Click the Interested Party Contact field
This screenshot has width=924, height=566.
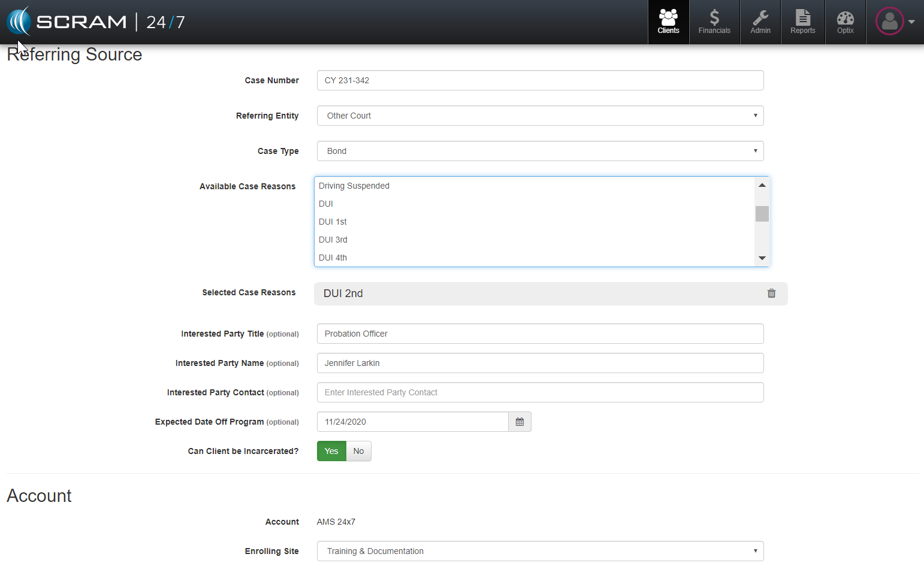click(x=540, y=393)
